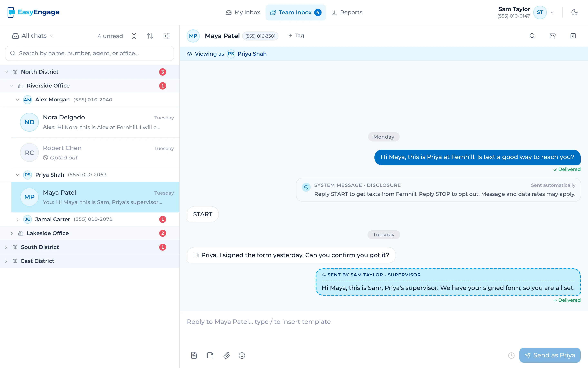
Task: Click Maya Patel's phone number chip
Action: [260, 36]
